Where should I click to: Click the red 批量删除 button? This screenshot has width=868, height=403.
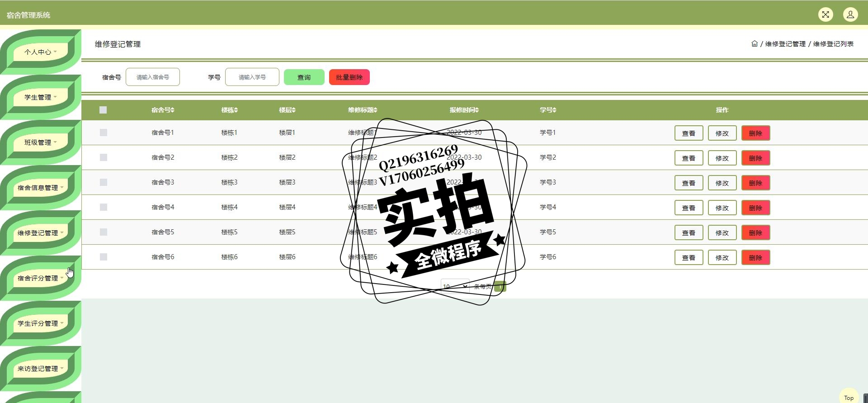(349, 77)
